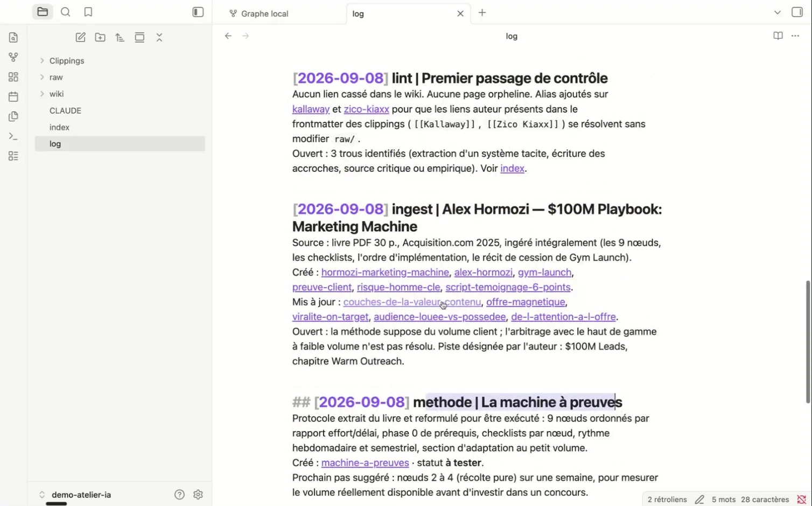Image resolution: width=812 pixels, height=506 pixels.
Task: Open the preuve-client link
Action: click(x=322, y=287)
